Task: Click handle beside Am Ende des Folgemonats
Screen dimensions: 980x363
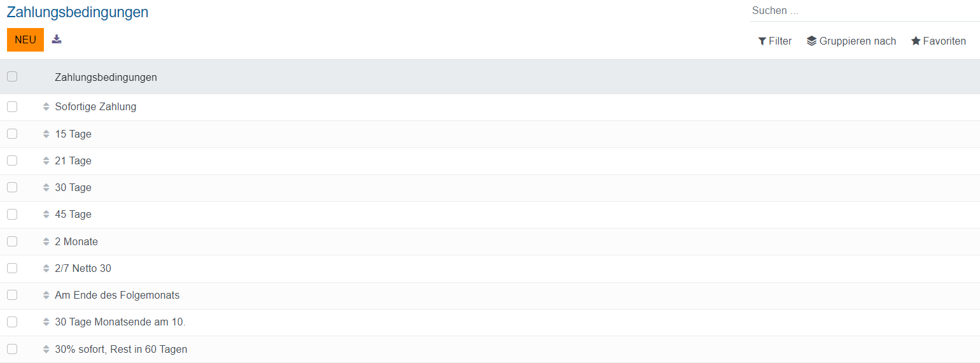Action: click(x=46, y=295)
